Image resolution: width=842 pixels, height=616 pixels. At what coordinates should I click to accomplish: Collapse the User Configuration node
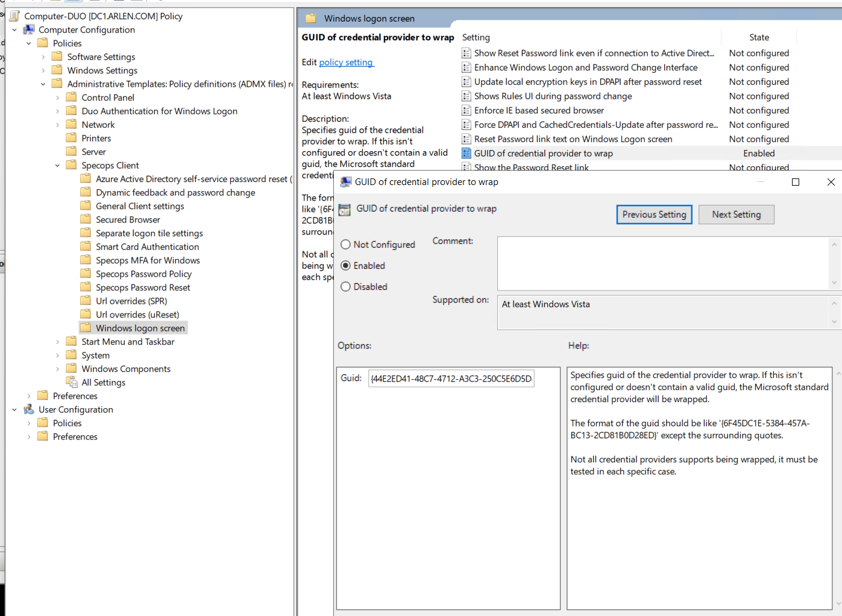click(14, 409)
